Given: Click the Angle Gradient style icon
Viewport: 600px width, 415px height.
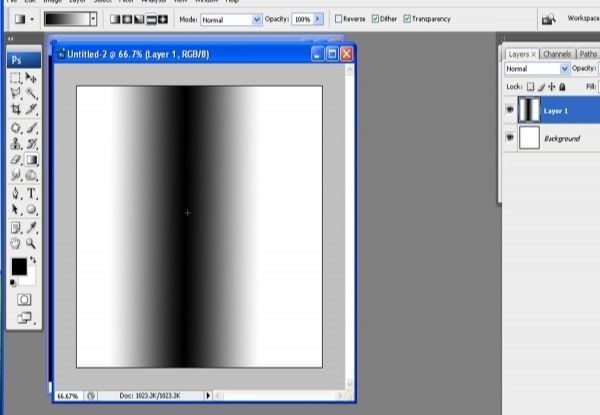Looking at the screenshot, I should tap(139, 19).
